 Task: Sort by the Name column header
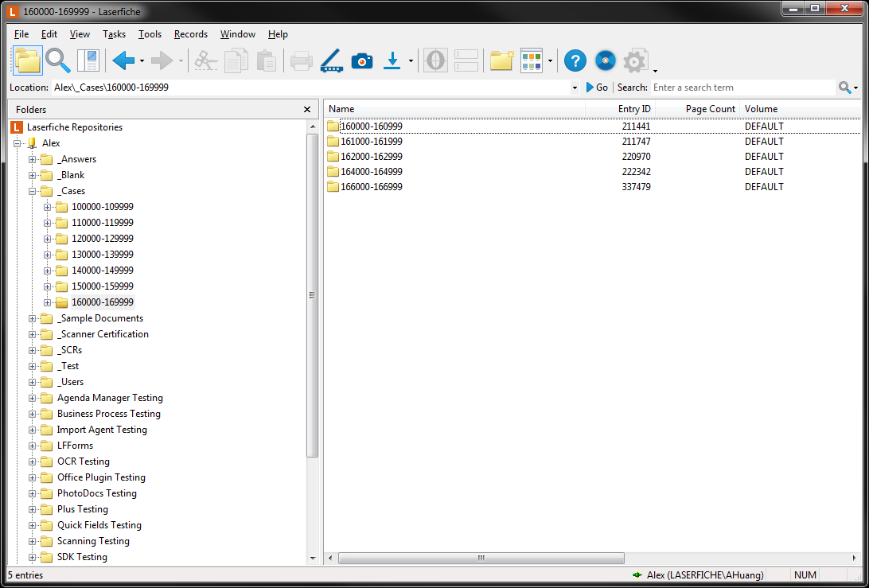coord(454,109)
